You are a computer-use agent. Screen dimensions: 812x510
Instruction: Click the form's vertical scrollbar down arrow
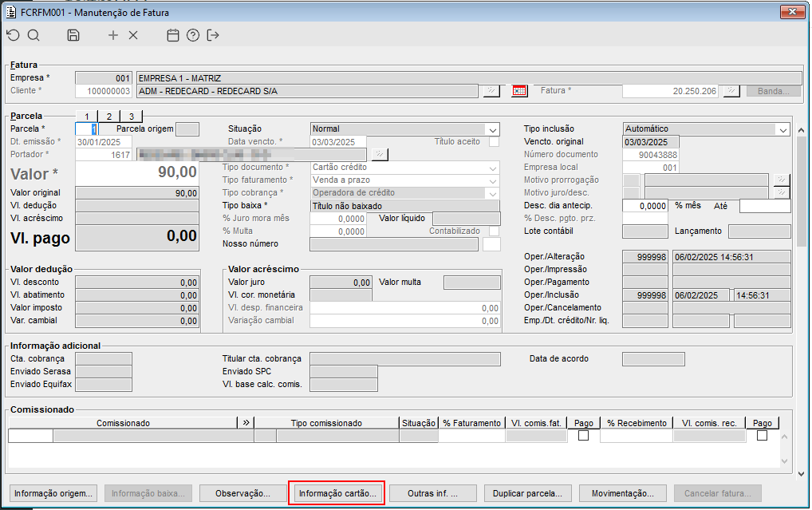[801, 474]
